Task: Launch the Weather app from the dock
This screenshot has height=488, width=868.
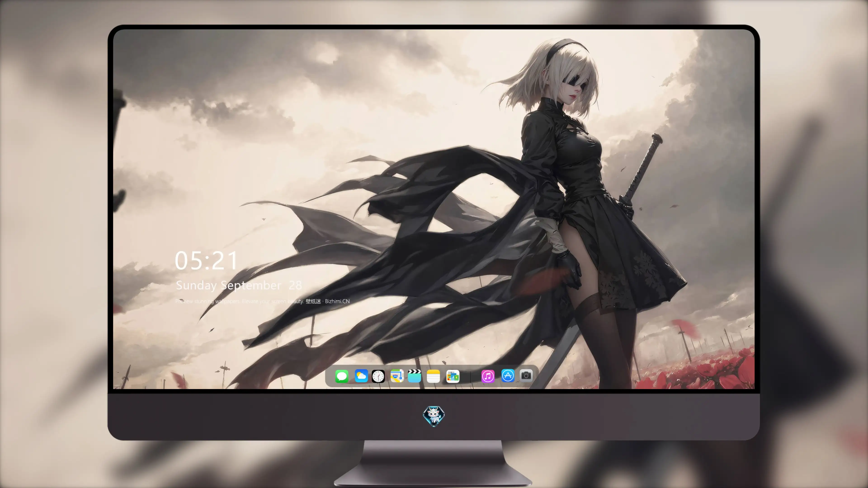Action: pos(361,376)
